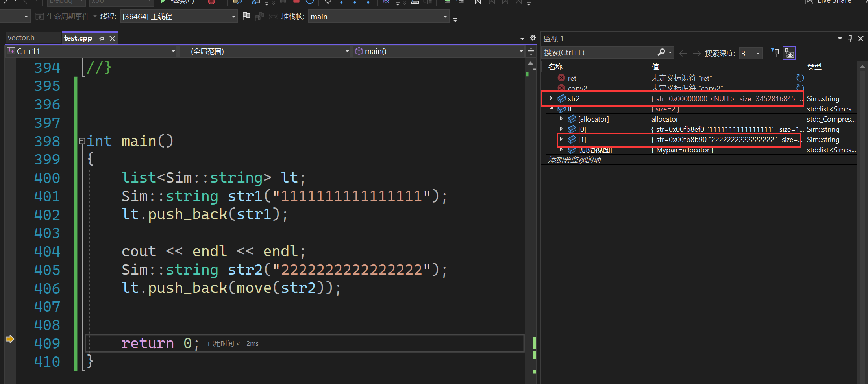
Task: Click the lifecycle events icon
Action: click(x=39, y=17)
